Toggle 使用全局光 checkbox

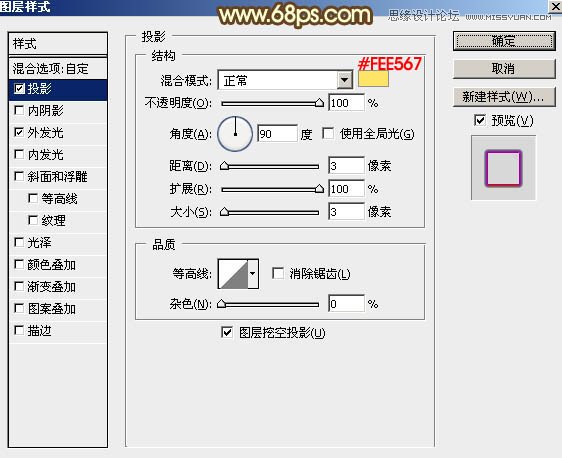tap(328, 134)
